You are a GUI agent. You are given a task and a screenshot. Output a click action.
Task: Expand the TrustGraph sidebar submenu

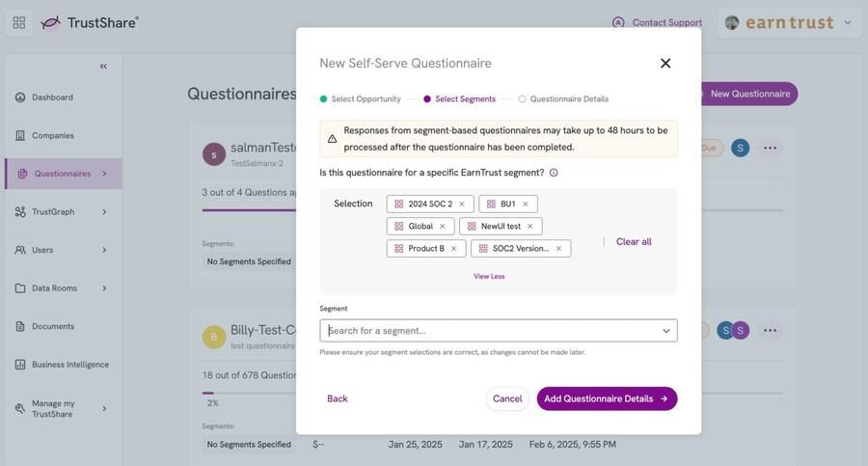click(x=104, y=211)
